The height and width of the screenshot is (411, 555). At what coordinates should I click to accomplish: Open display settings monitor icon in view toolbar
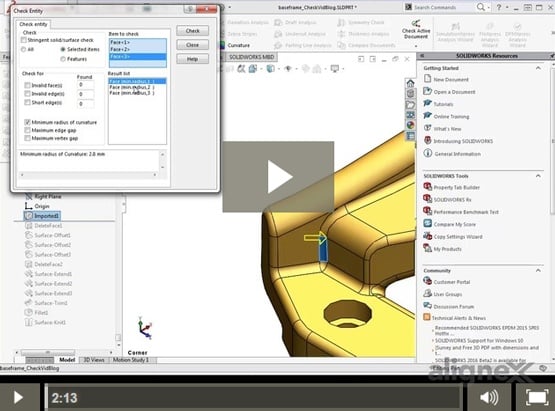point(334,69)
